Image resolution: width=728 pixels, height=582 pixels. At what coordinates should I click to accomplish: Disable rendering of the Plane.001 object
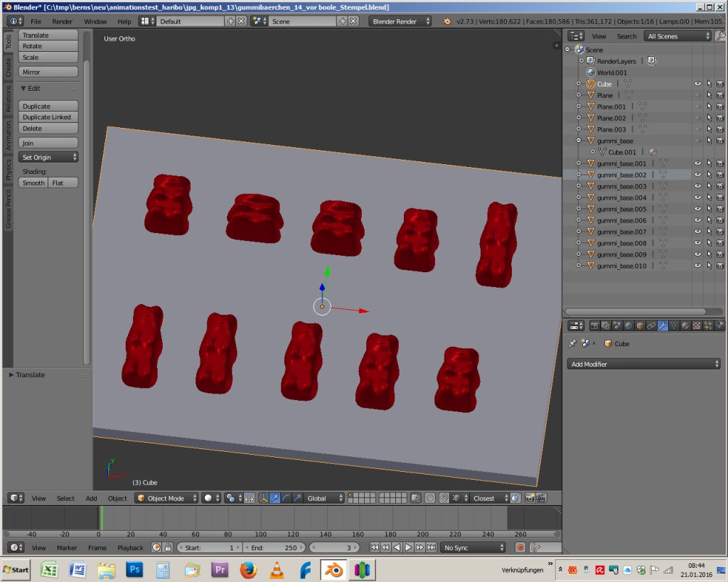coord(720,107)
